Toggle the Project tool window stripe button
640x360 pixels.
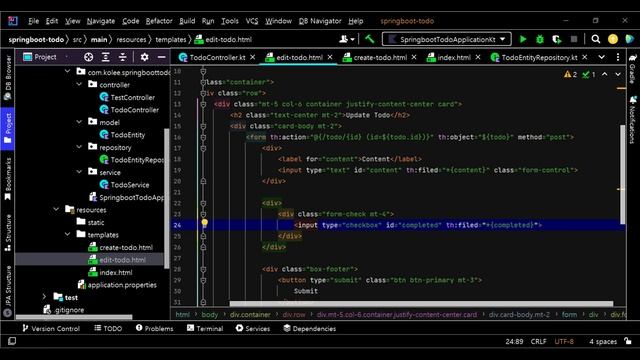click(7, 128)
